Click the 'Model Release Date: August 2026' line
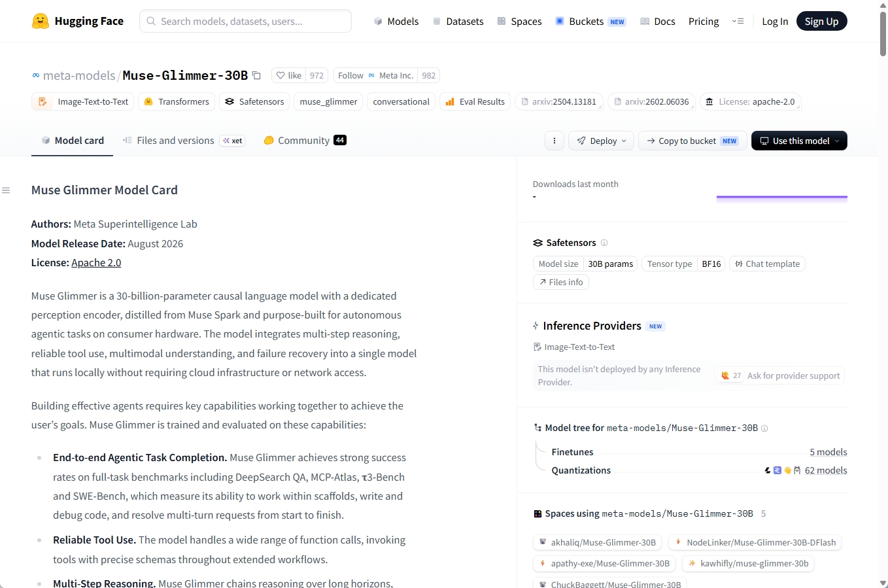The image size is (888, 588). click(107, 244)
